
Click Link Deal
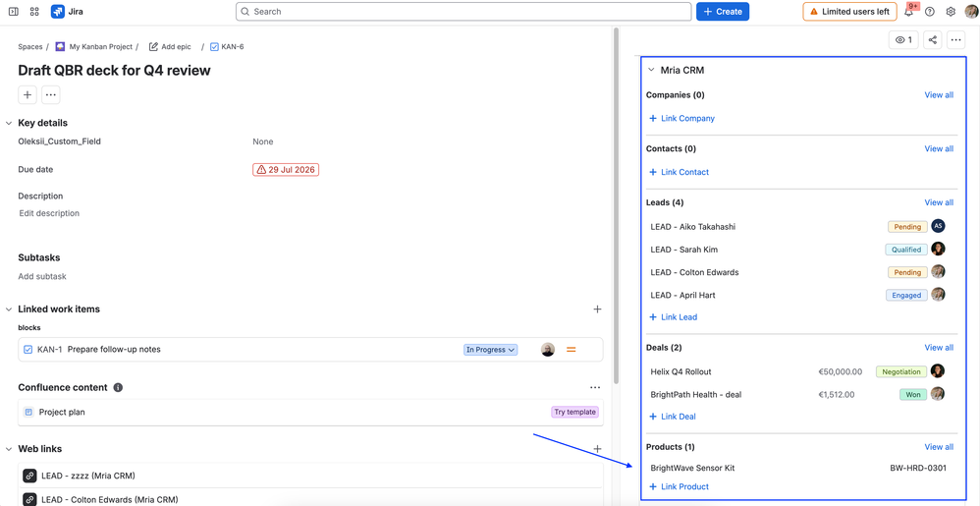pyautogui.click(x=673, y=417)
